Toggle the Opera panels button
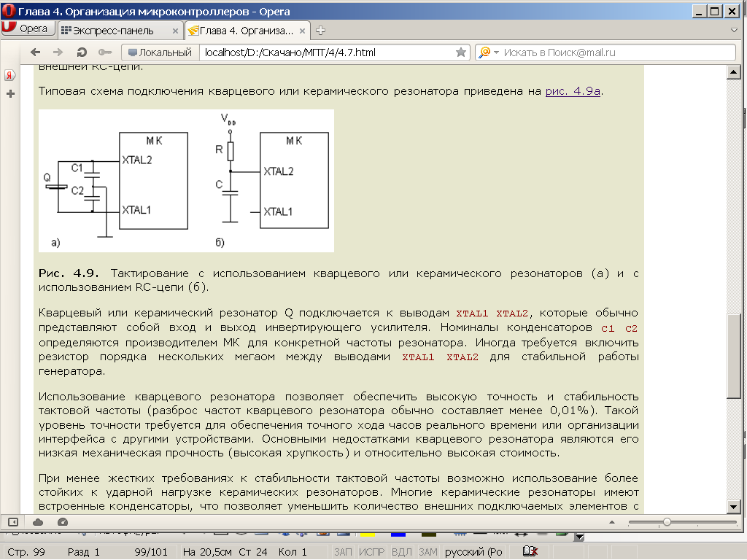Screen dimensions: 747x560 (x=13, y=522)
